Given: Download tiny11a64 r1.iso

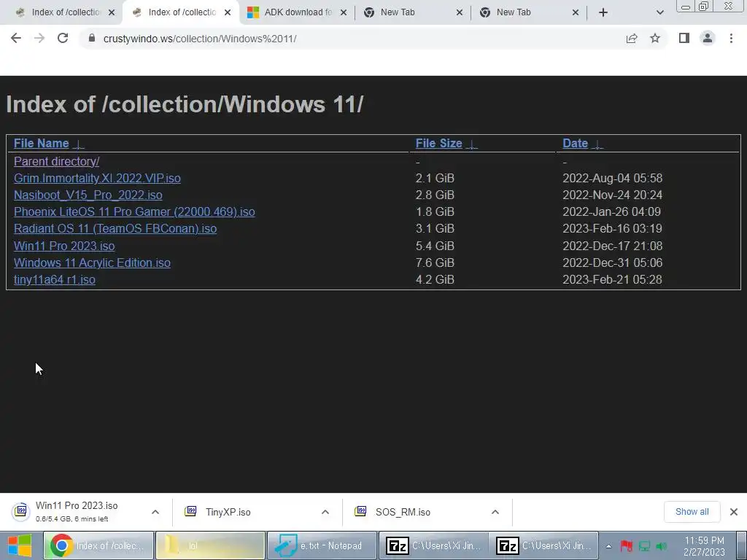Looking at the screenshot, I should 54,279.
